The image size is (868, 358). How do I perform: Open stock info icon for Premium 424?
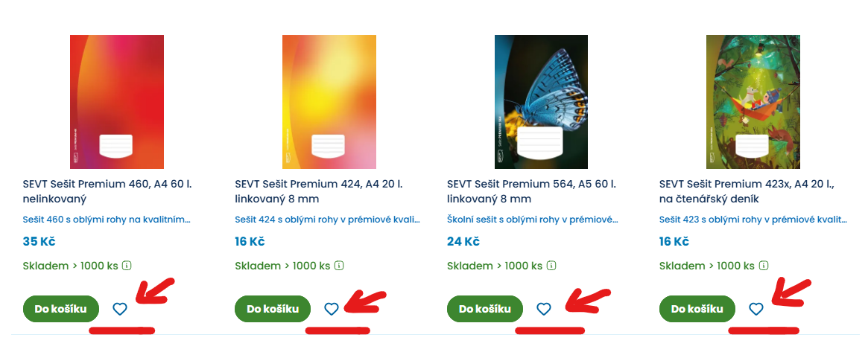339,266
